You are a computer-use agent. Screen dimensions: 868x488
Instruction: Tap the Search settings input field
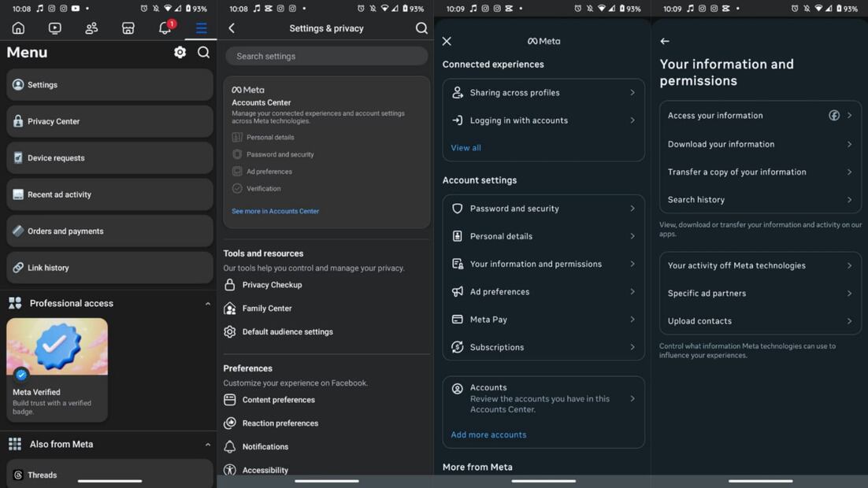coord(326,56)
